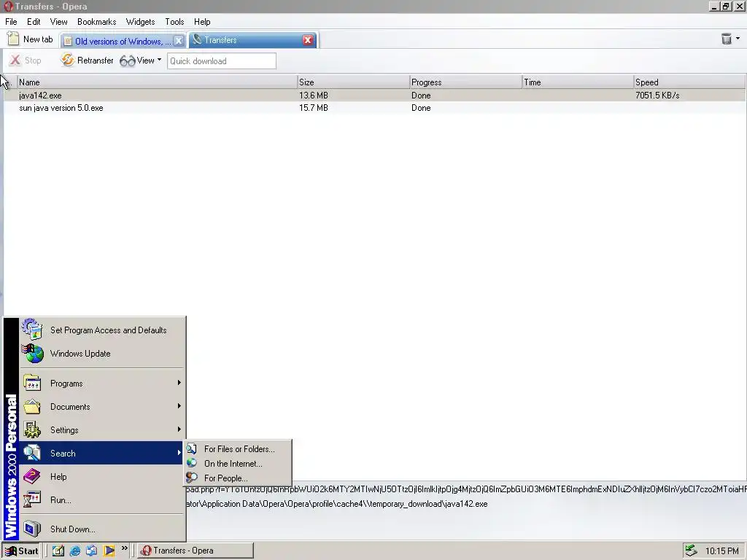This screenshot has width=747, height=560.
Task: Choose Shut Down... in Start menu
Action: pyautogui.click(x=102, y=529)
